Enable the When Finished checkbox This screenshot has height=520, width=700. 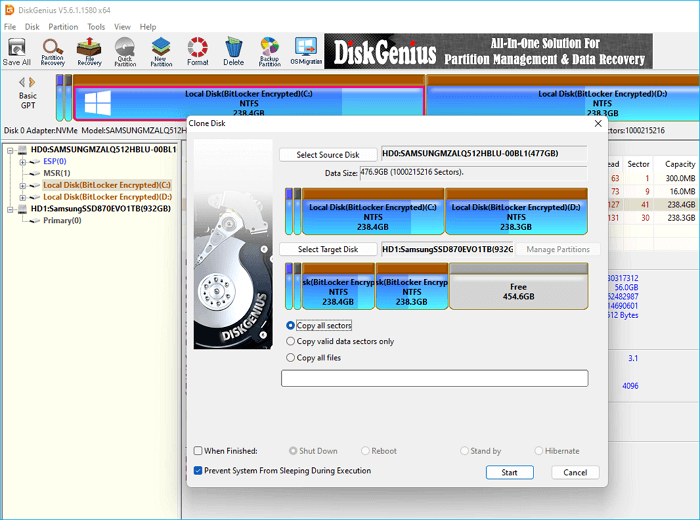[x=198, y=451]
